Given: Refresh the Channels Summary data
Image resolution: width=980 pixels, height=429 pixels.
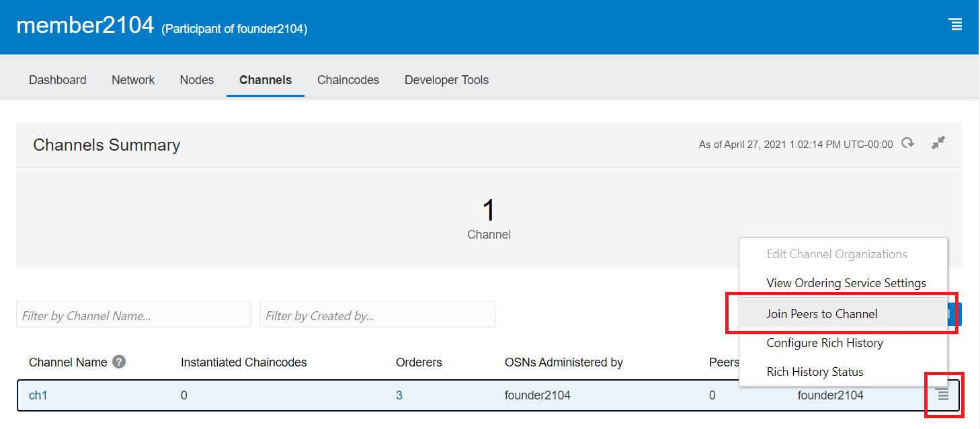Looking at the screenshot, I should pyautogui.click(x=908, y=143).
